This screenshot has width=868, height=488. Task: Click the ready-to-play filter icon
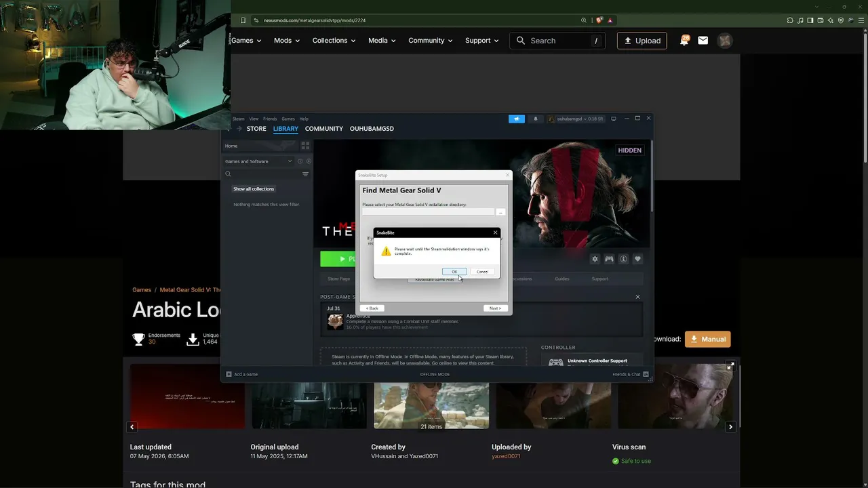309,161
